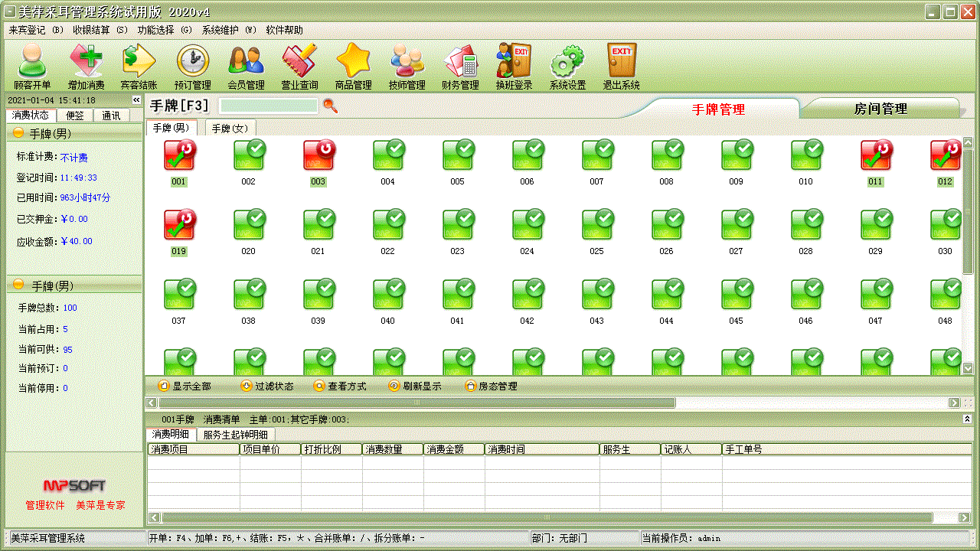Click the search magnifier next to 手牌 field
This screenshot has height=551, width=980.
(x=330, y=106)
